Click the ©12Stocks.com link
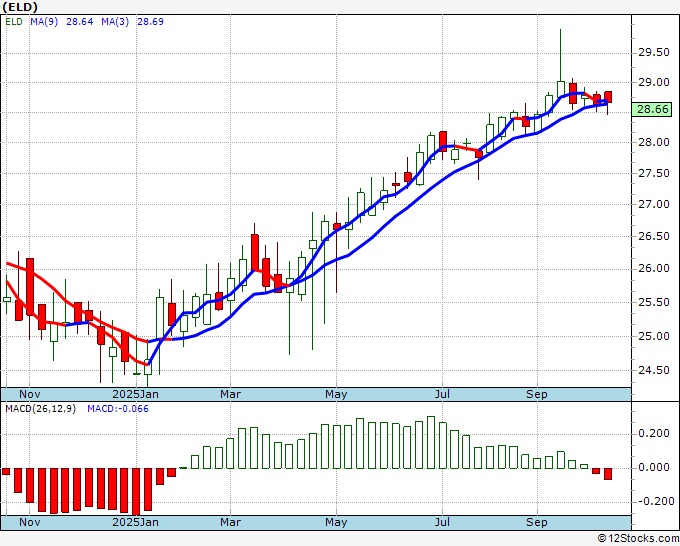 pos(638,539)
